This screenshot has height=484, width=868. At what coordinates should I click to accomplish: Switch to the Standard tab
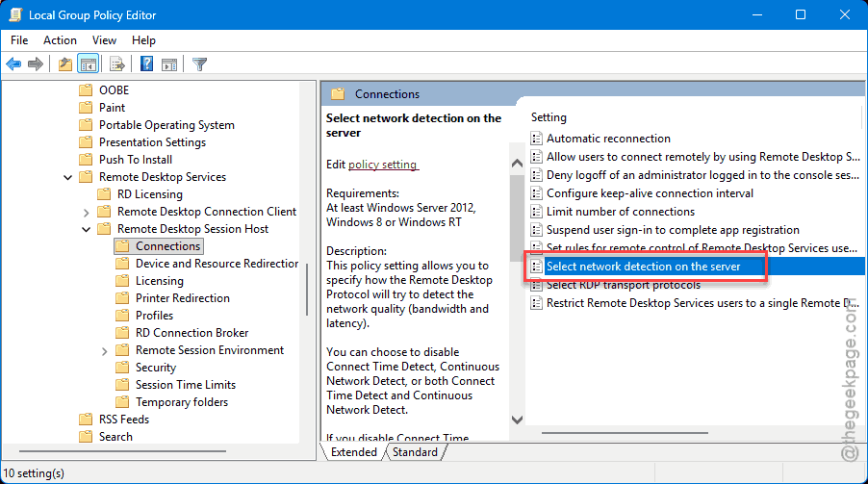tap(415, 452)
